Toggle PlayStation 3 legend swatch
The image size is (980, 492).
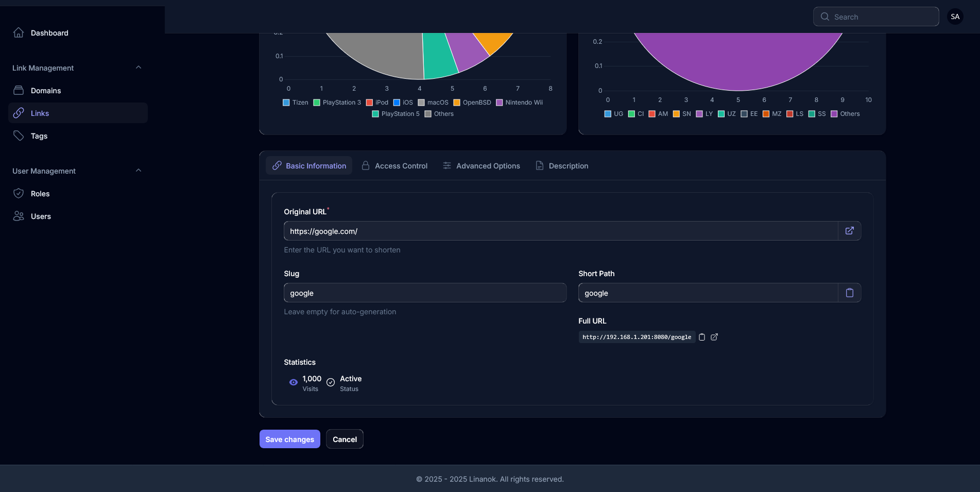click(317, 103)
